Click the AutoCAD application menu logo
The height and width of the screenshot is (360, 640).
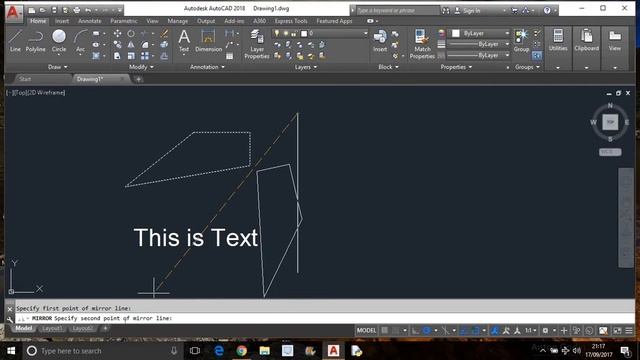(x=13, y=13)
